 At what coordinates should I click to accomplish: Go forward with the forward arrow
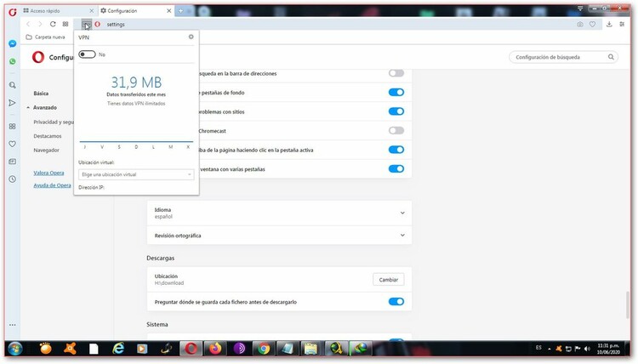[x=40, y=25]
